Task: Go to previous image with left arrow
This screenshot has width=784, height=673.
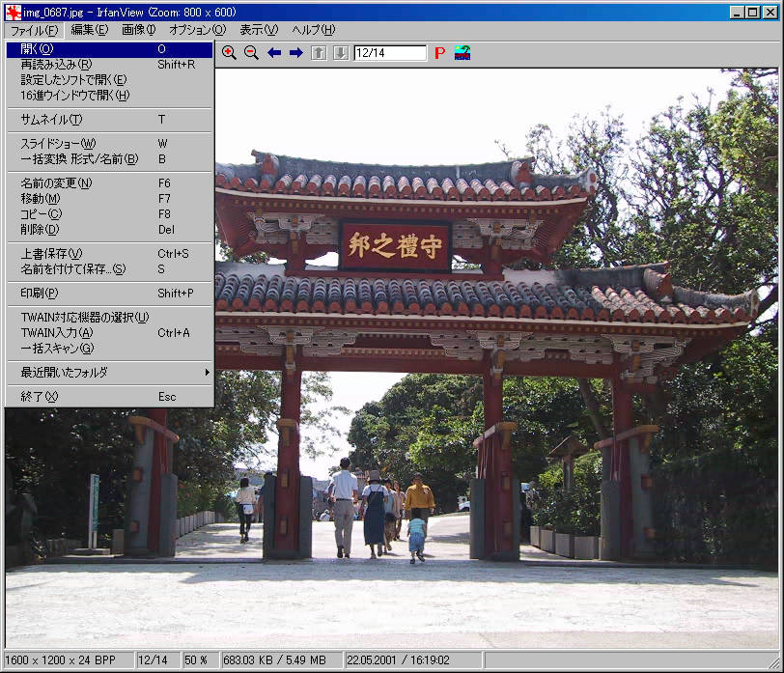Action: (x=274, y=52)
